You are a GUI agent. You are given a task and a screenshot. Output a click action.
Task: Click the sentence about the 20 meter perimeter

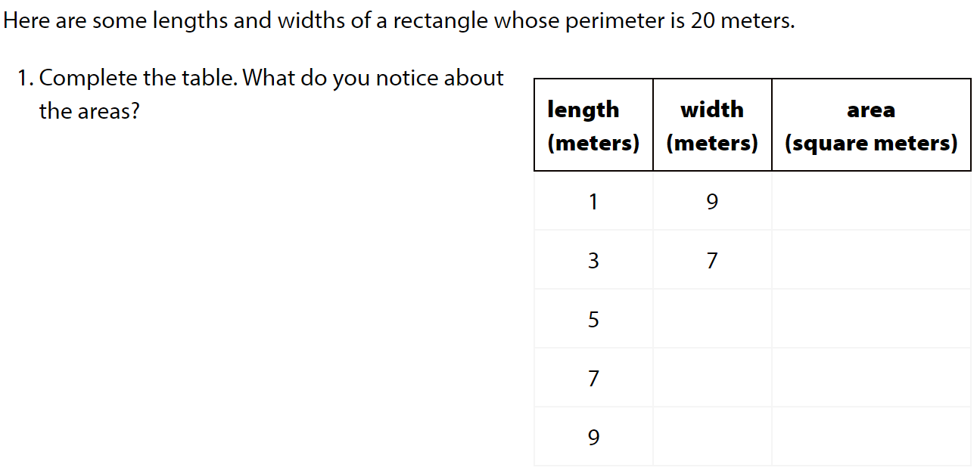[x=399, y=20]
